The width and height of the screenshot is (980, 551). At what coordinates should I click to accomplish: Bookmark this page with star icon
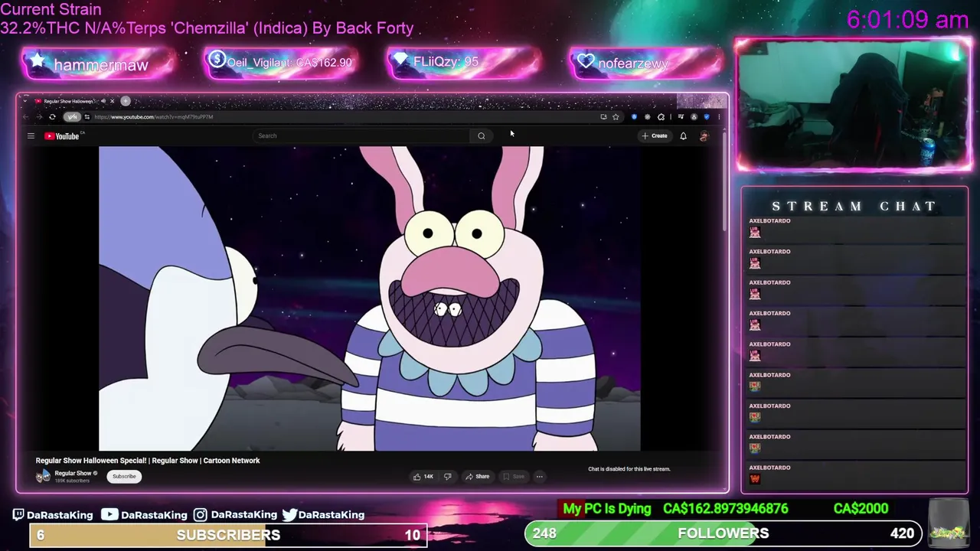(x=616, y=117)
